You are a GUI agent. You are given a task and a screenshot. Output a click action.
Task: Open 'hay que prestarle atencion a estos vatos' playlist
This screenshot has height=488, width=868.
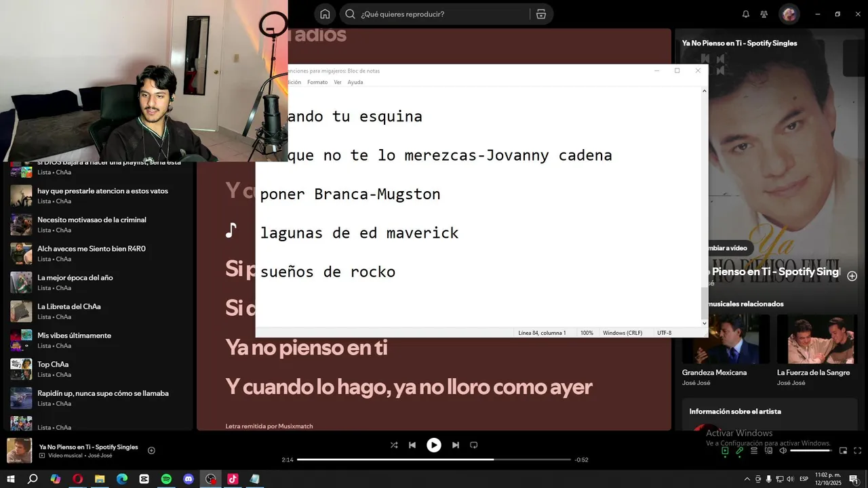click(x=97, y=195)
